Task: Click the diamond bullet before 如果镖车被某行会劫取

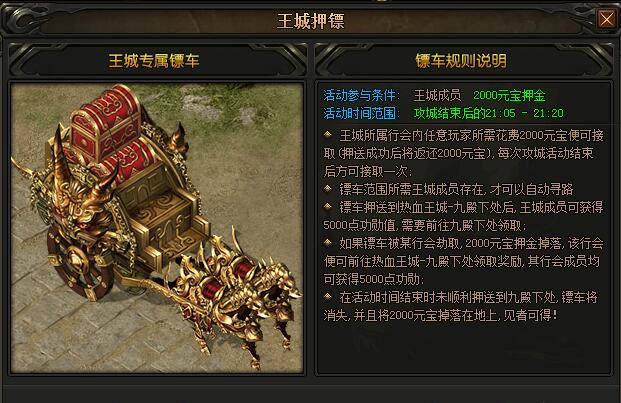Action: pyautogui.click(x=328, y=242)
